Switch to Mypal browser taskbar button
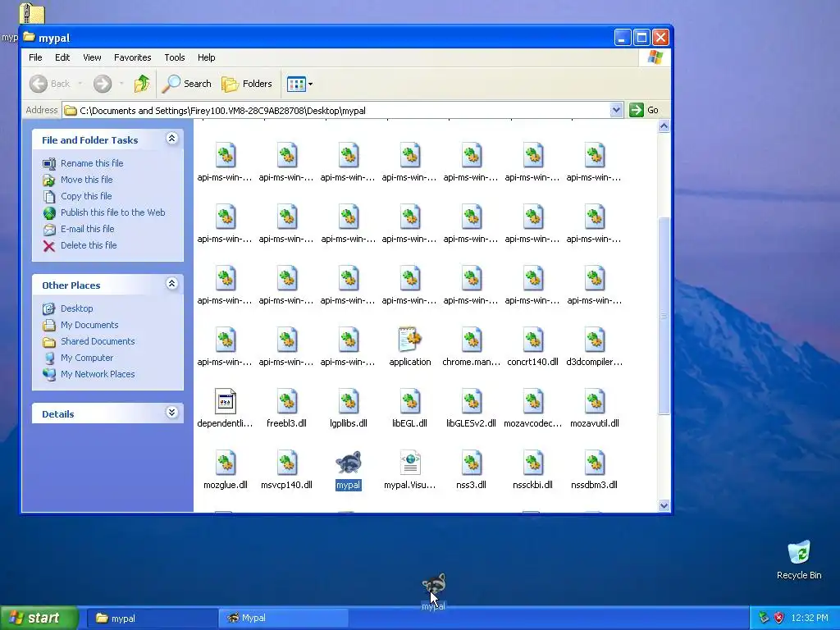Viewport: 840px width, 630px height. coord(284,619)
